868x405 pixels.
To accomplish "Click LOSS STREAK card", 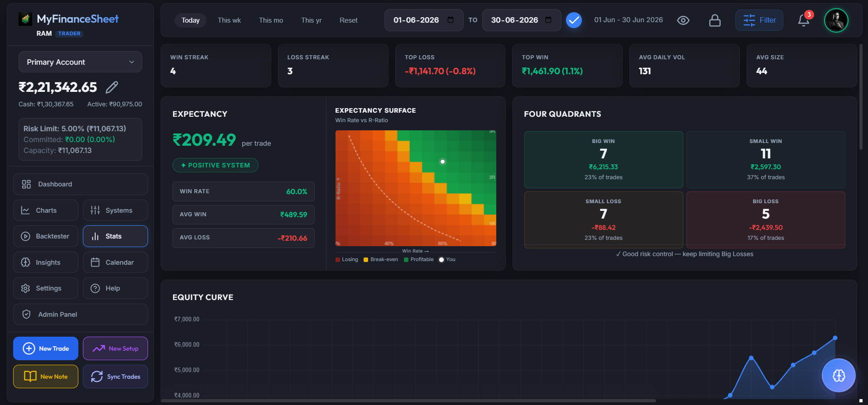I will click(333, 66).
